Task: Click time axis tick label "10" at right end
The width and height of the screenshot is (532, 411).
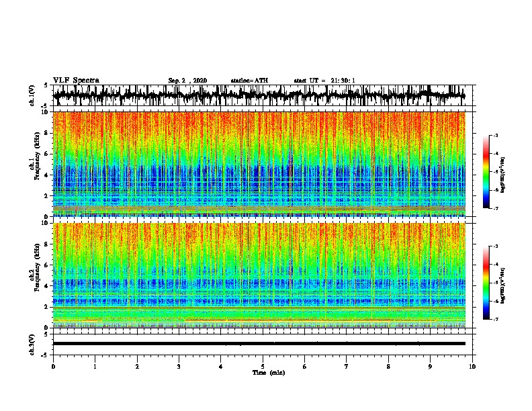Action: point(472,367)
